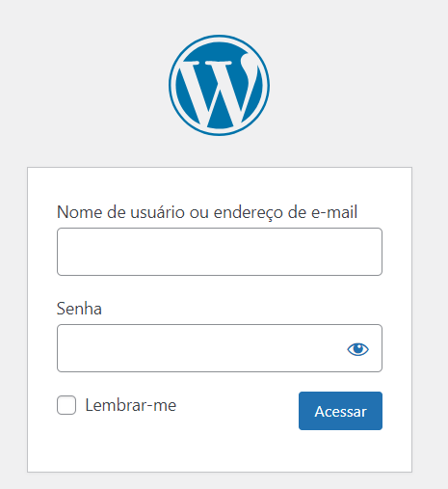Place cursor in box under "Nome de usuário"
Viewport: 448px width, 489px height.
pyautogui.click(x=220, y=252)
